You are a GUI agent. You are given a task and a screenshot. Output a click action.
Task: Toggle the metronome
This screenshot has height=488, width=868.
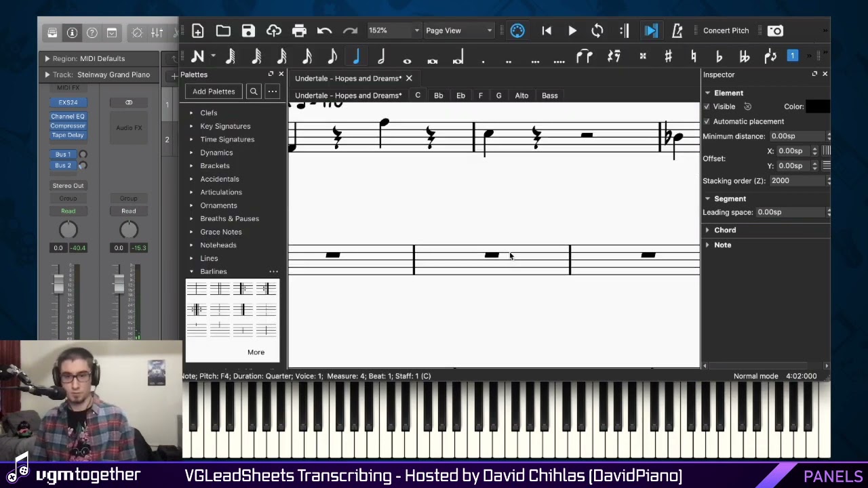(677, 30)
